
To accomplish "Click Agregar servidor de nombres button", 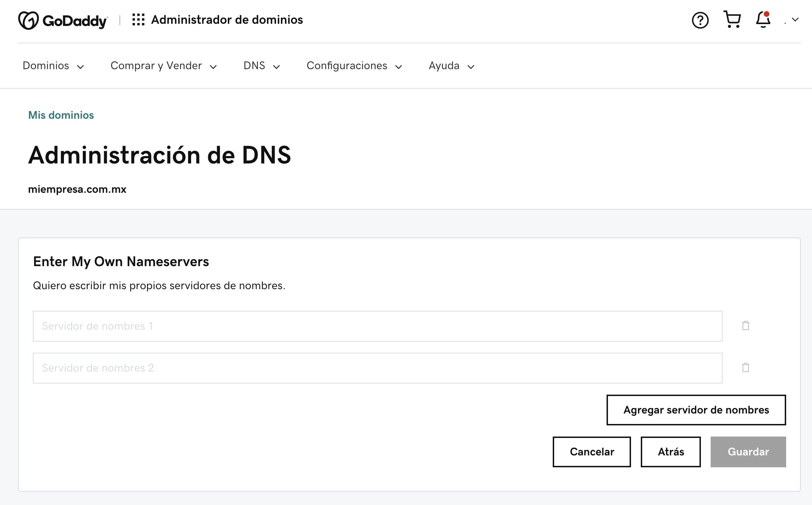I will (x=696, y=410).
